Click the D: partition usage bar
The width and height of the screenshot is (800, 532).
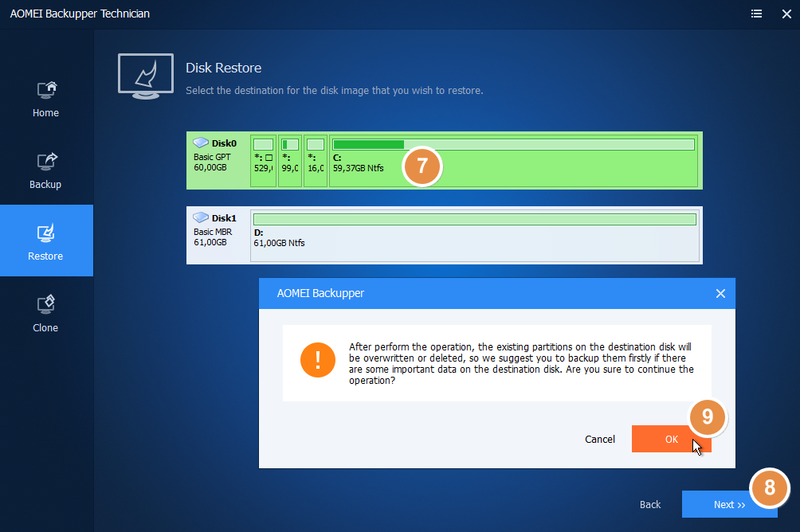474,219
